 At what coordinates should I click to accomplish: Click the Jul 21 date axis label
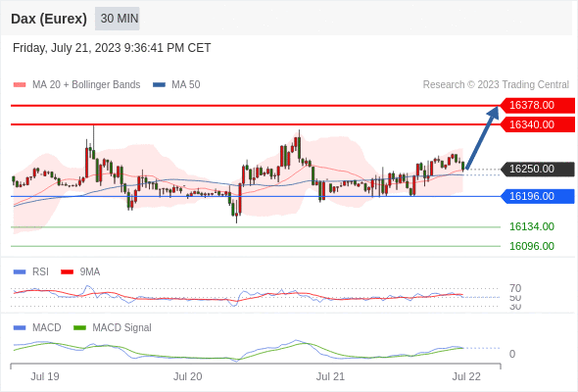pos(330,376)
